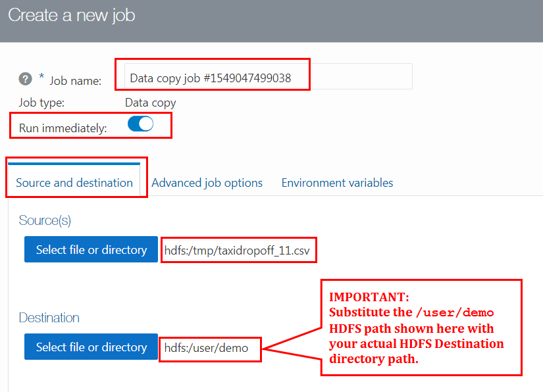Image resolution: width=543 pixels, height=392 pixels.
Task: Click the Create a new job title bar
Action: (x=71, y=15)
